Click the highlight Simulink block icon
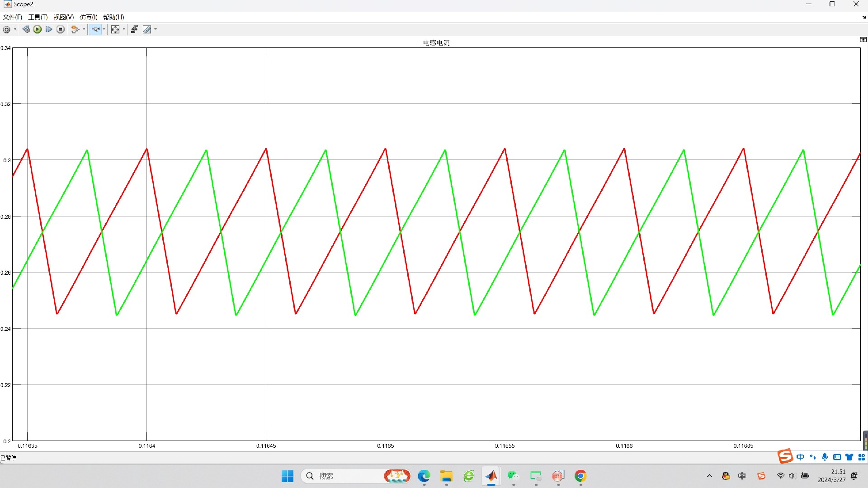This screenshot has height=488, width=868. tap(75, 29)
